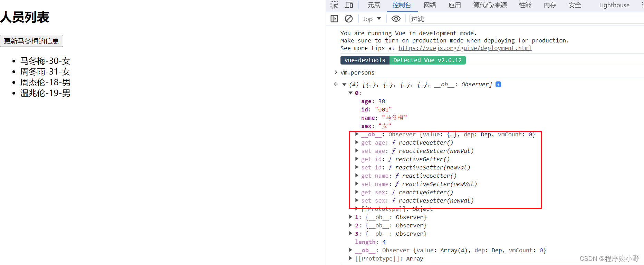This screenshot has width=644, height=265.
Task: Toggle the device toolbar icon
Action: coord(349,5)
